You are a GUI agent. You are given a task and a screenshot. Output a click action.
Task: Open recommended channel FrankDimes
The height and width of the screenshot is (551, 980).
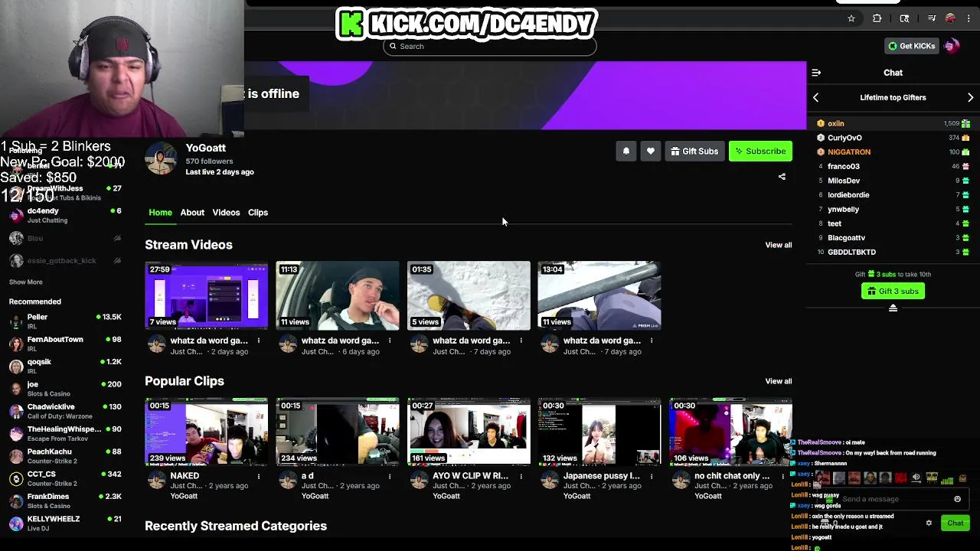tap(65, 501)
